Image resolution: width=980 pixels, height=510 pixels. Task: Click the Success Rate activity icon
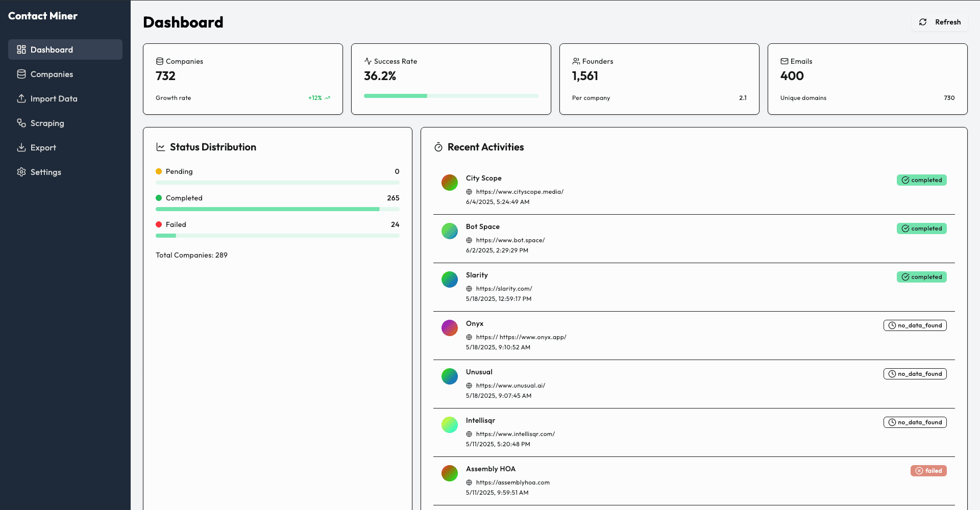click(x=367, y=61)
